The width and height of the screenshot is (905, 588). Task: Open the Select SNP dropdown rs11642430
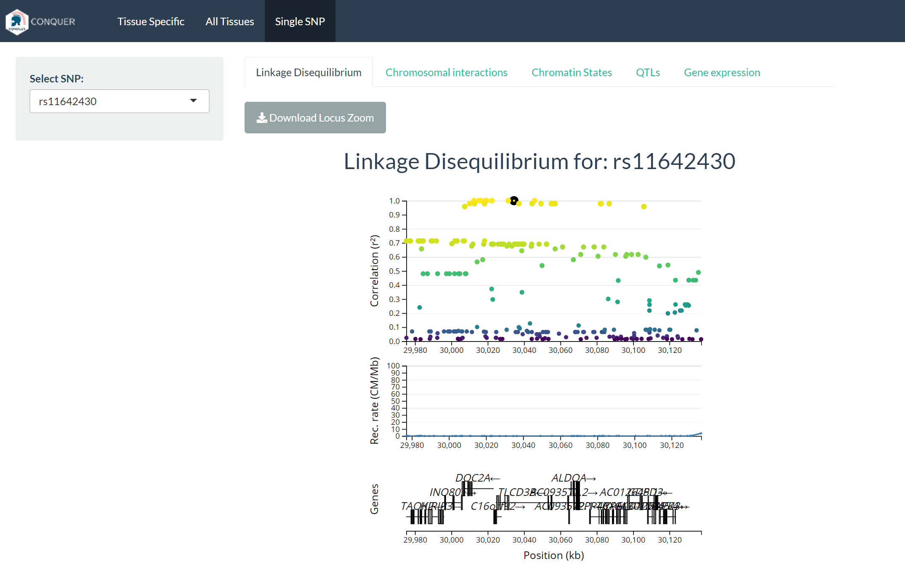(120, 101)
